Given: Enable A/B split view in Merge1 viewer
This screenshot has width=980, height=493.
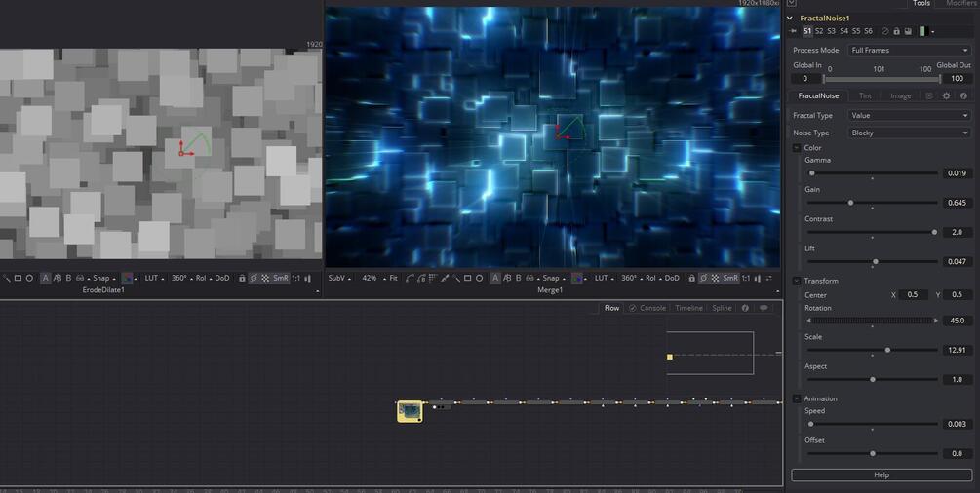Looking at the screenshot, I should [507, 278].
